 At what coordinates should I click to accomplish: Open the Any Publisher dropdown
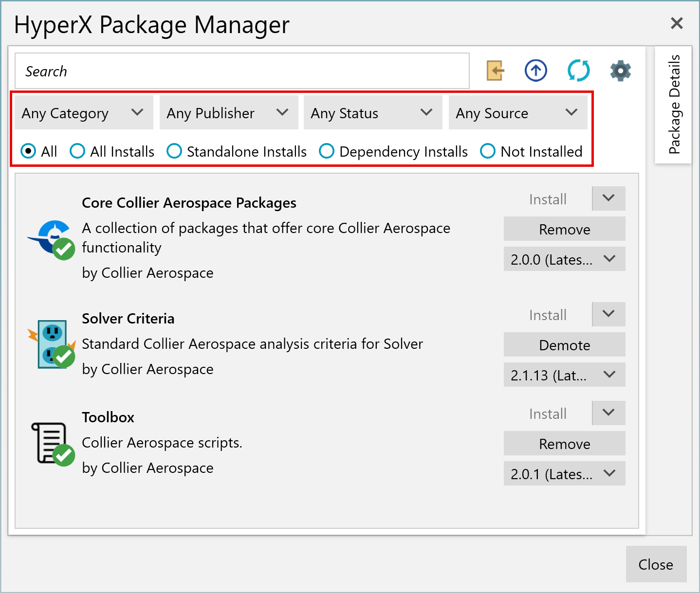229,112
